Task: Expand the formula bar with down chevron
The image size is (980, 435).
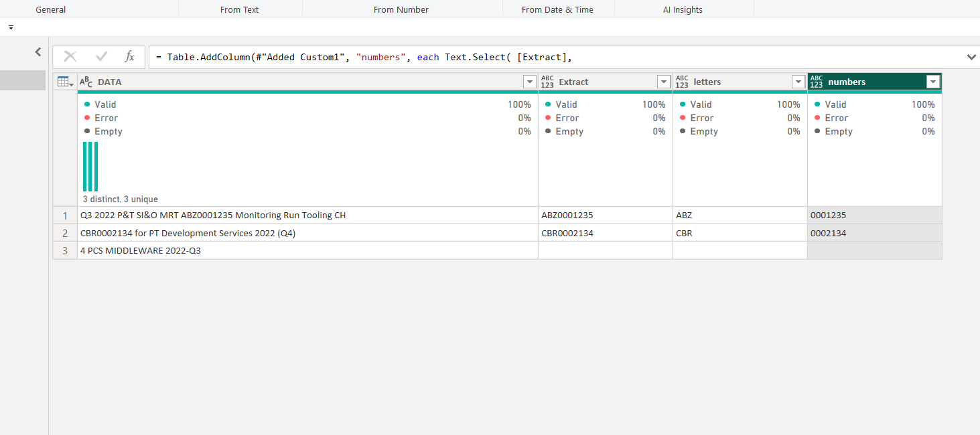Action: coord(971,57)
